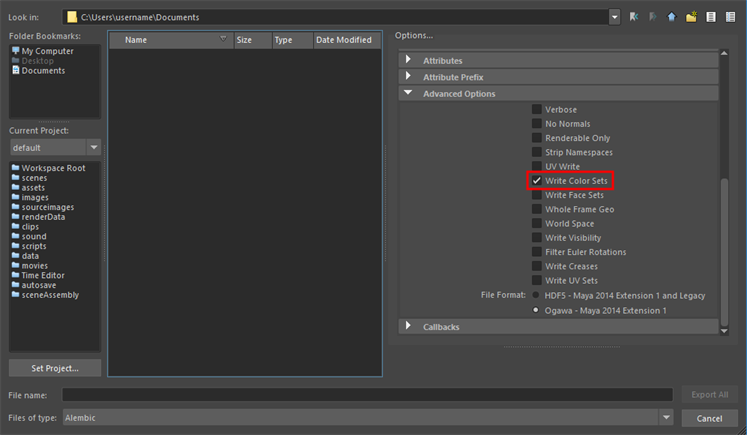Enable World Space checkbox
747x435 pixels.
pos(536,223)
